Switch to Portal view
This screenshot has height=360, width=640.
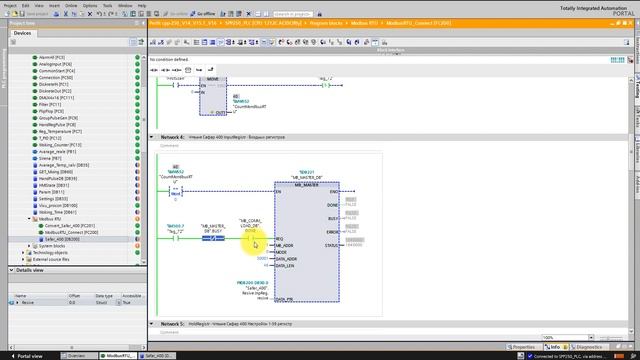point(27,356)
